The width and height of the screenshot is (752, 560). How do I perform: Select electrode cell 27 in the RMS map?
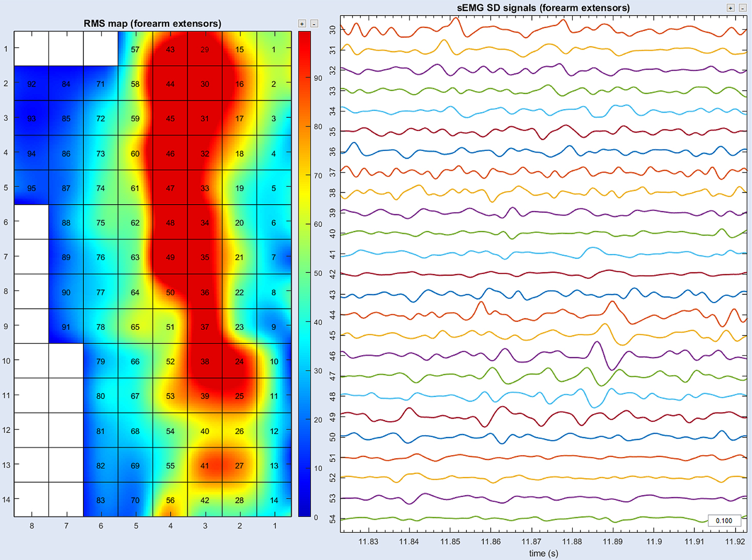[x=240, y=465]
